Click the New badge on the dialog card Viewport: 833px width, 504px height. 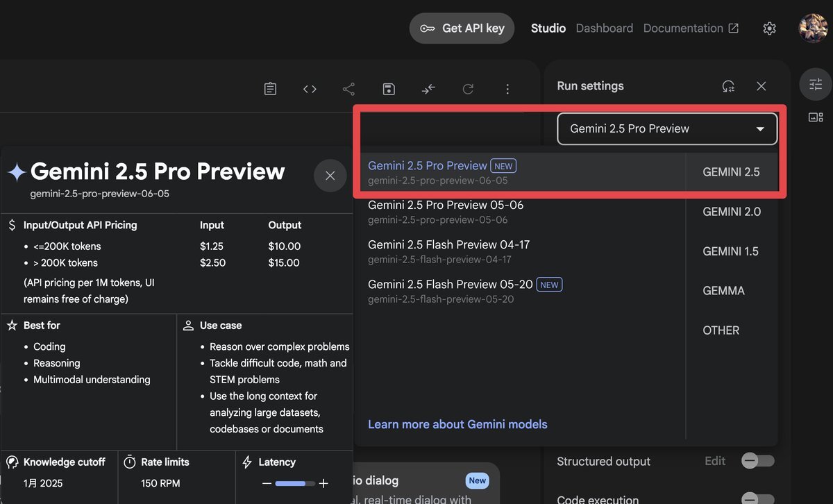477,480
